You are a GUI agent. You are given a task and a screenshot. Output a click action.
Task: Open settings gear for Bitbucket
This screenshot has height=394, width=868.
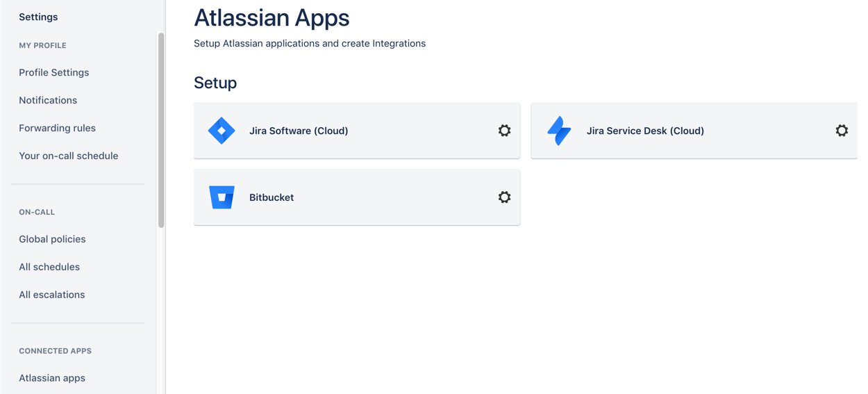505,197
